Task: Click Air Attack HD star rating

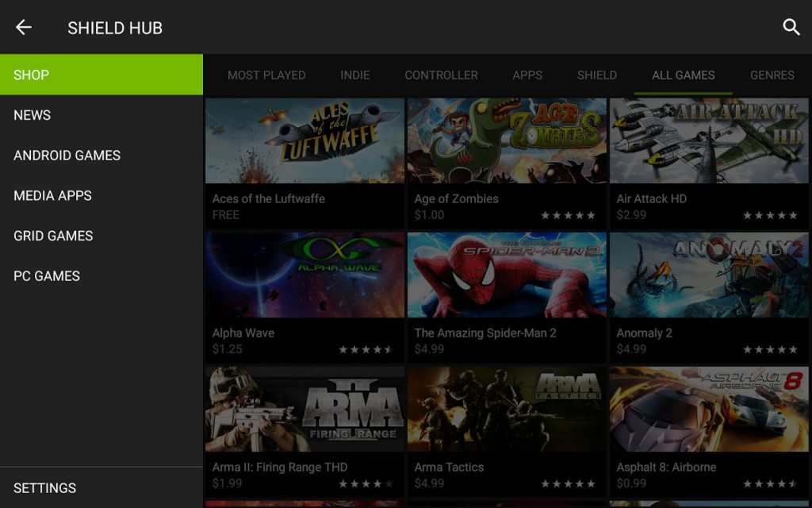Action: pyautogui.click(x=770, y=215)
